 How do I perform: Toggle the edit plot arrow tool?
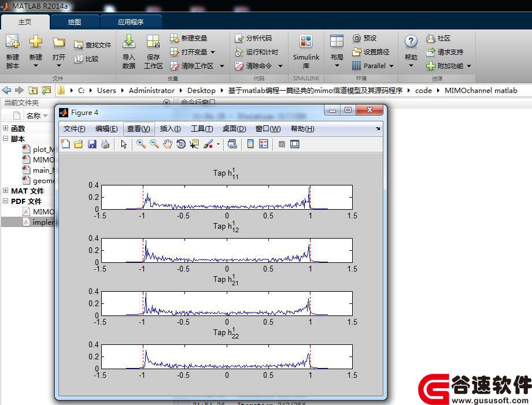(x=124, y=144)
